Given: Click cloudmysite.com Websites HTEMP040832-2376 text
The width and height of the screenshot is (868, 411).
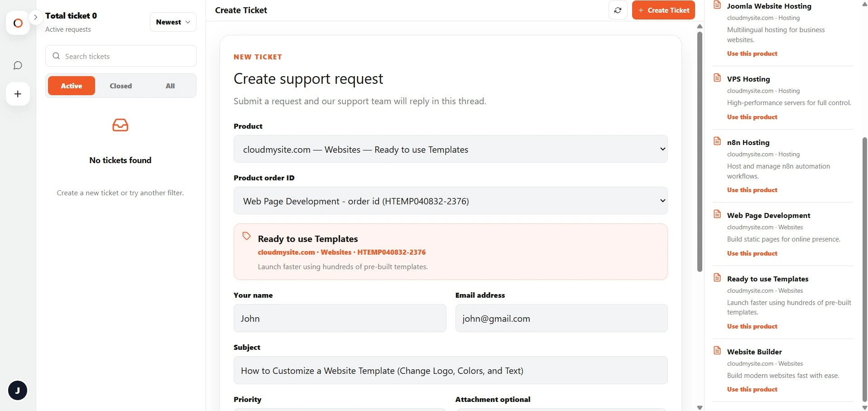Looking at the screenshot, I should (x=342, y=252).
